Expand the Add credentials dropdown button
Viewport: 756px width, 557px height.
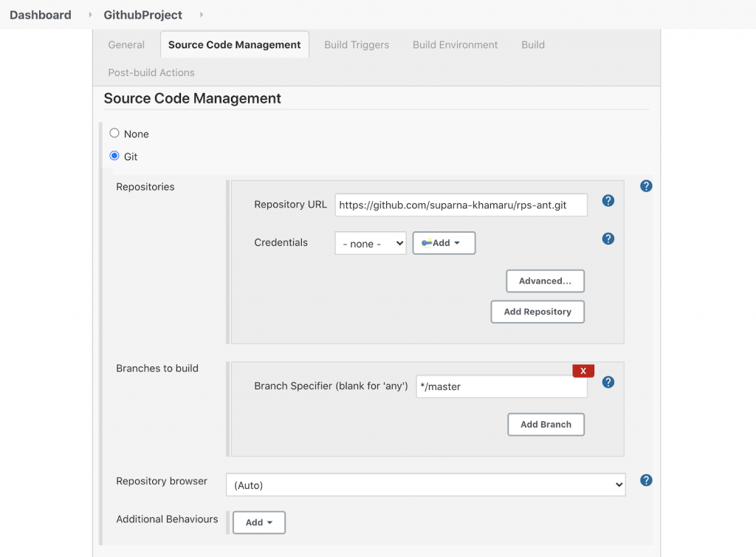(444, 243)
